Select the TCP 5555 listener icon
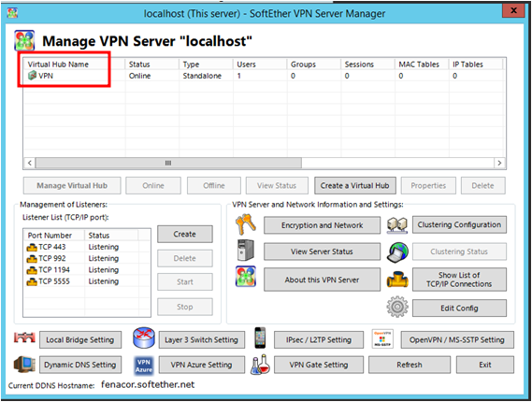 [x=32, y=281]
